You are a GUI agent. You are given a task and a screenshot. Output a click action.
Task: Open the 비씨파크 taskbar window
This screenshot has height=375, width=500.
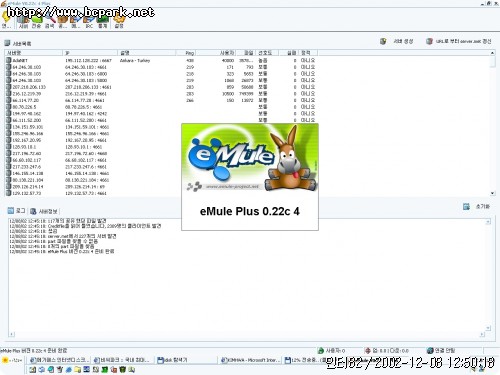click(x=122, y=360)
